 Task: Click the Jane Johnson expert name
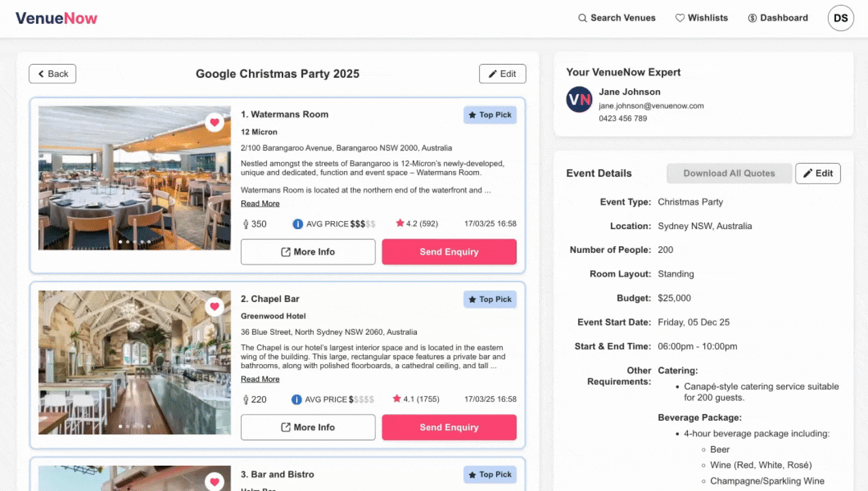630,92
